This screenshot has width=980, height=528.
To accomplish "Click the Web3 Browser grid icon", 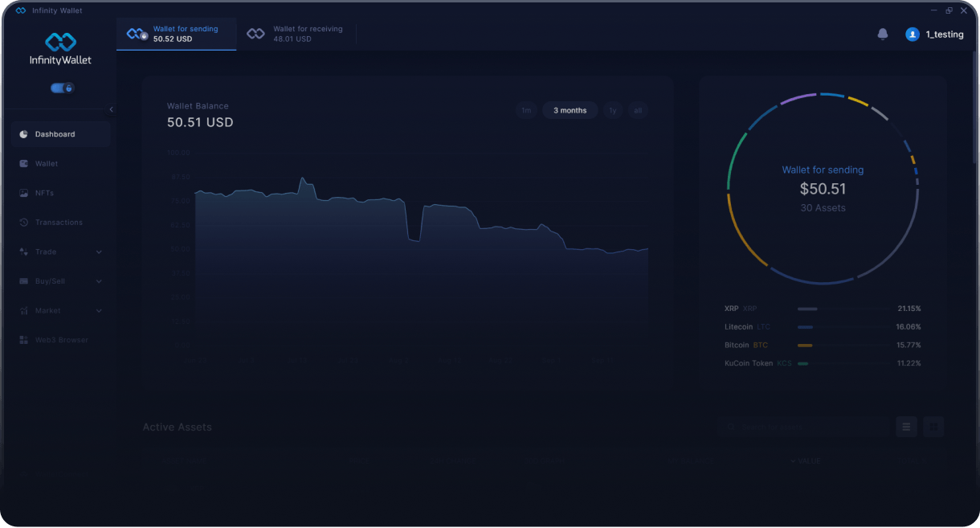I will 23,340.
